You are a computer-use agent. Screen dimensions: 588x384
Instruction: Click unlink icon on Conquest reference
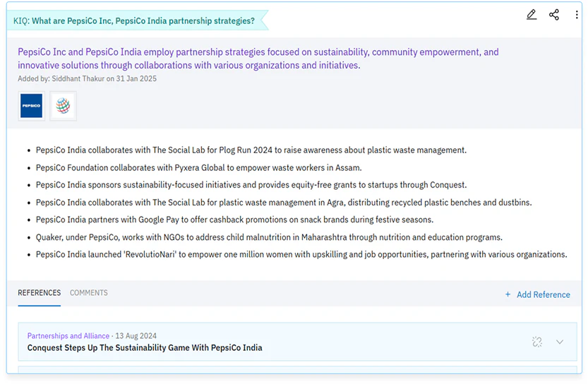point(537,342)
